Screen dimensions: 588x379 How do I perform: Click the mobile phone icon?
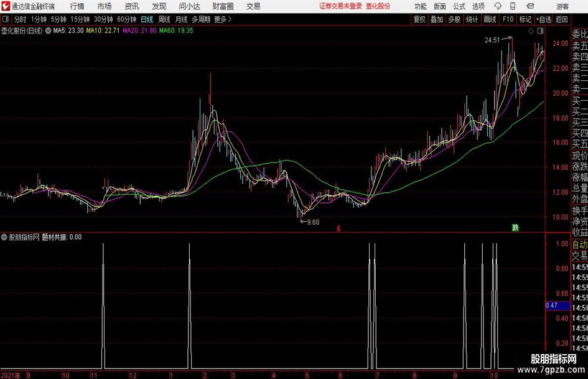[x=513, y=6]
